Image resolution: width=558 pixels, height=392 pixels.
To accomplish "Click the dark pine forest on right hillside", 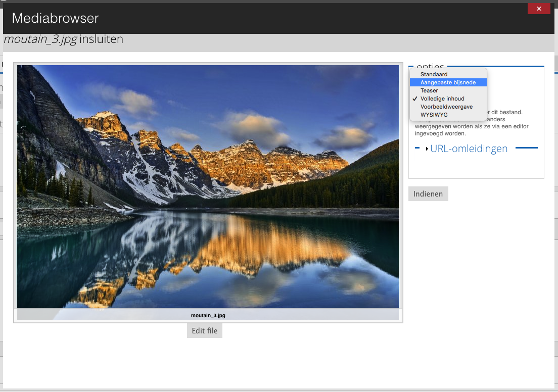I will click(x=354, y=187).
